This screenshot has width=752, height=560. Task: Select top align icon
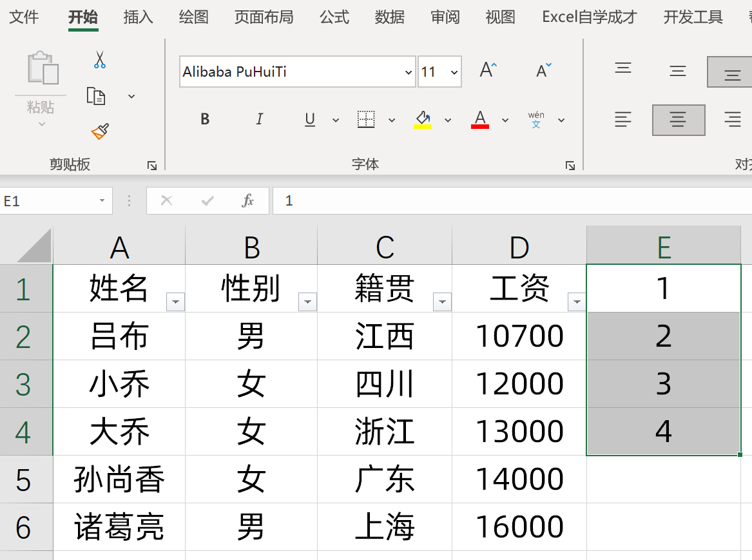tap(623, 68)
